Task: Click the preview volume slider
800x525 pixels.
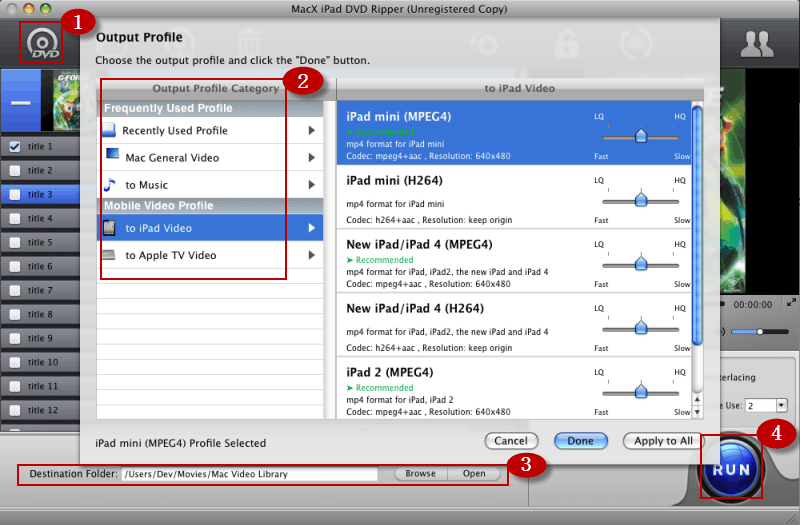Action: coord(760,332)
